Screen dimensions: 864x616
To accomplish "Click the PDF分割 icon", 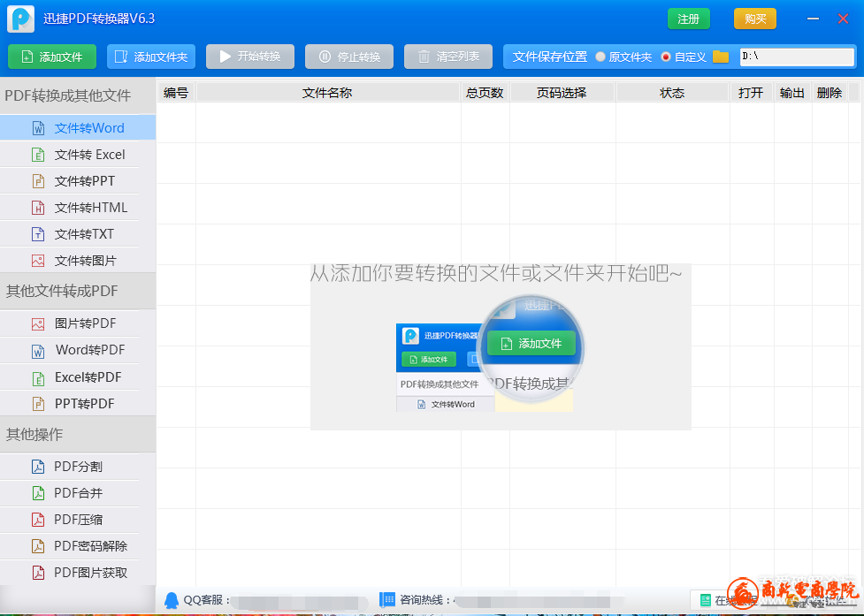I will pyautogui.click(x=38, y=467).
